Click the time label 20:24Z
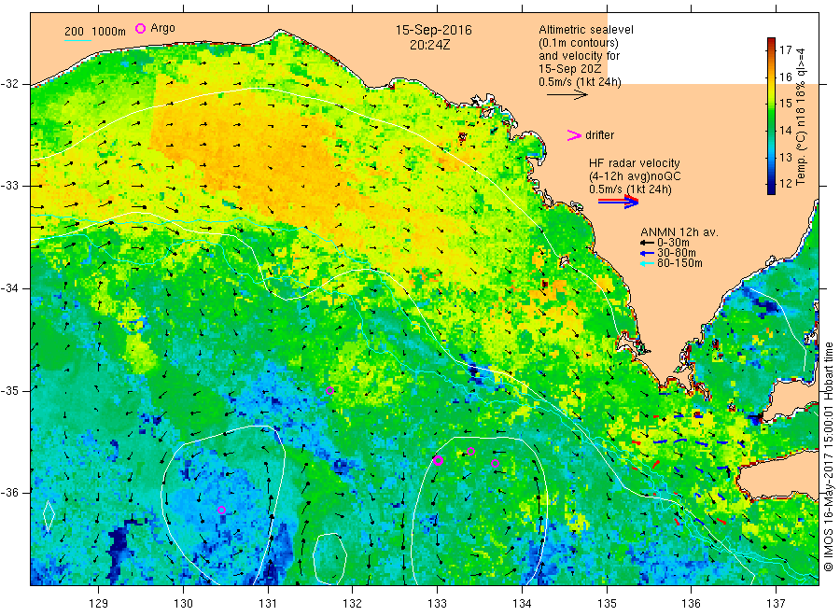 429,45
